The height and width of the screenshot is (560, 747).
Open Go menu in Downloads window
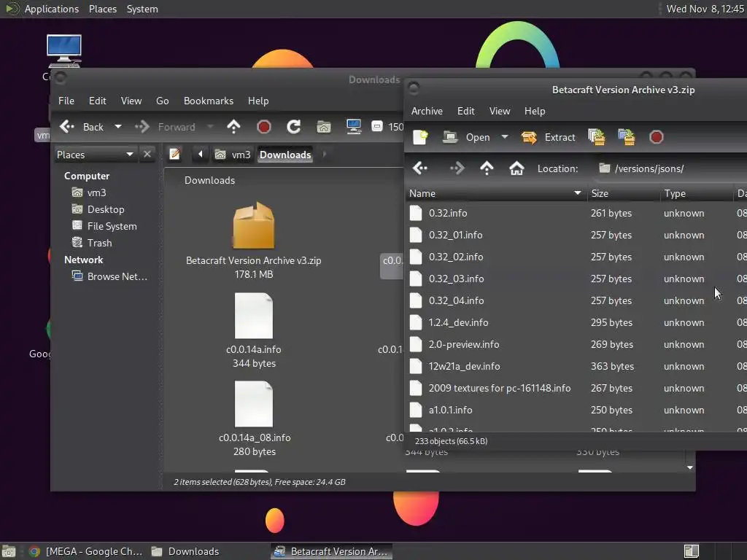163,101
